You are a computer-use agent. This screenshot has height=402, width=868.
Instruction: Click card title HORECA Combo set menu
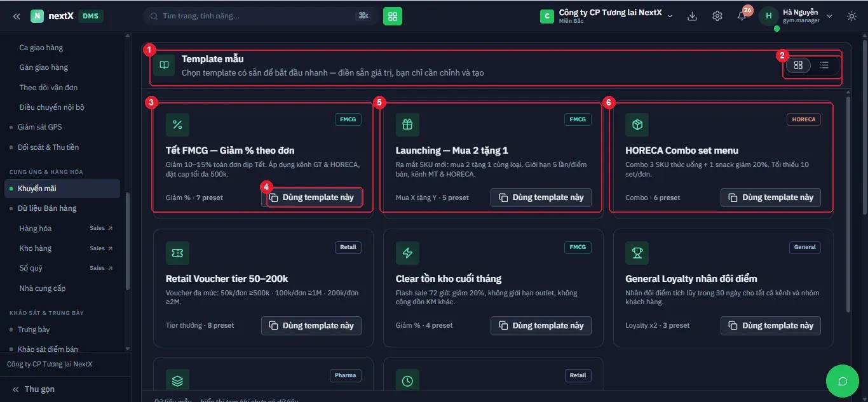pos(682,151)
